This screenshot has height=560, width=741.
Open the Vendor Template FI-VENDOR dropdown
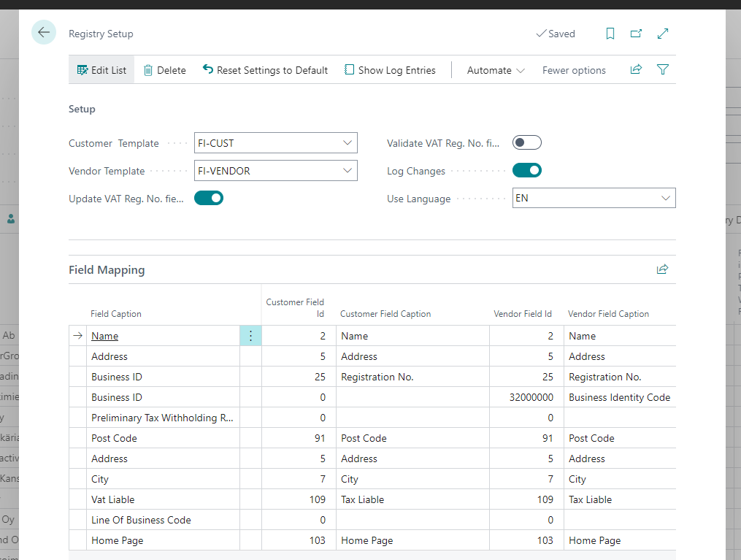(348, 170)
